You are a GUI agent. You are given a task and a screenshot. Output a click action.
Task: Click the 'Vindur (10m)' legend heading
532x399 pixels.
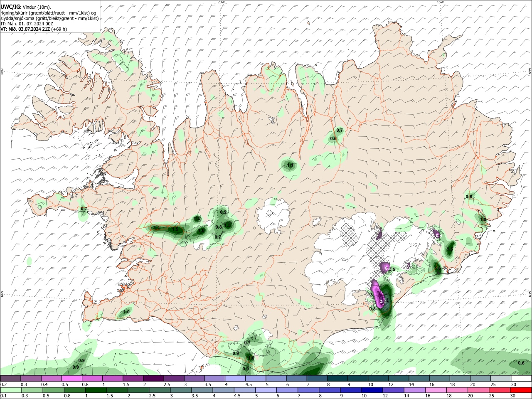(36, 7)
